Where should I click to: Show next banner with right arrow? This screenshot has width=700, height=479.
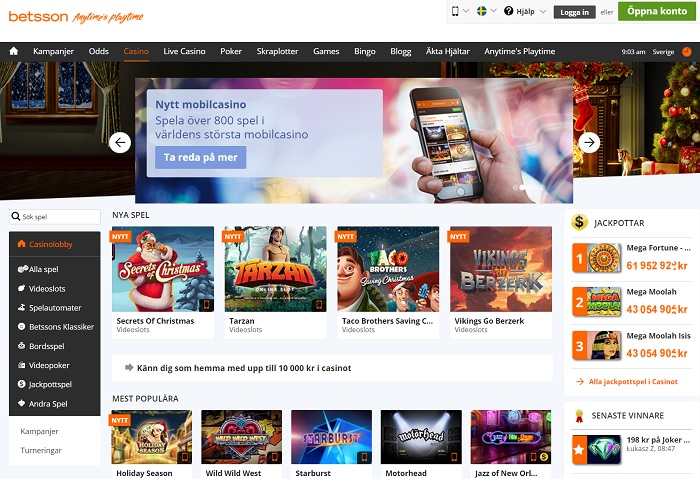[589, 142]
